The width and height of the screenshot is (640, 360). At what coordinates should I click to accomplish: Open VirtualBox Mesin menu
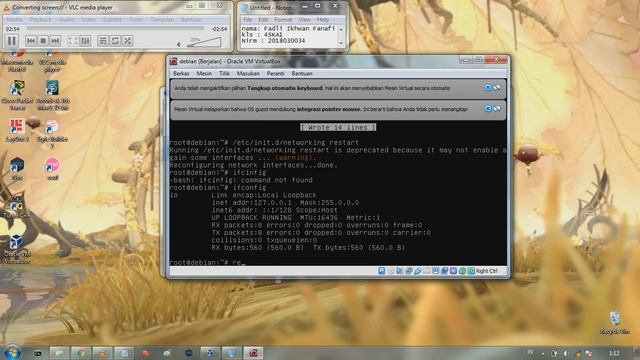(x=204, y=73)
